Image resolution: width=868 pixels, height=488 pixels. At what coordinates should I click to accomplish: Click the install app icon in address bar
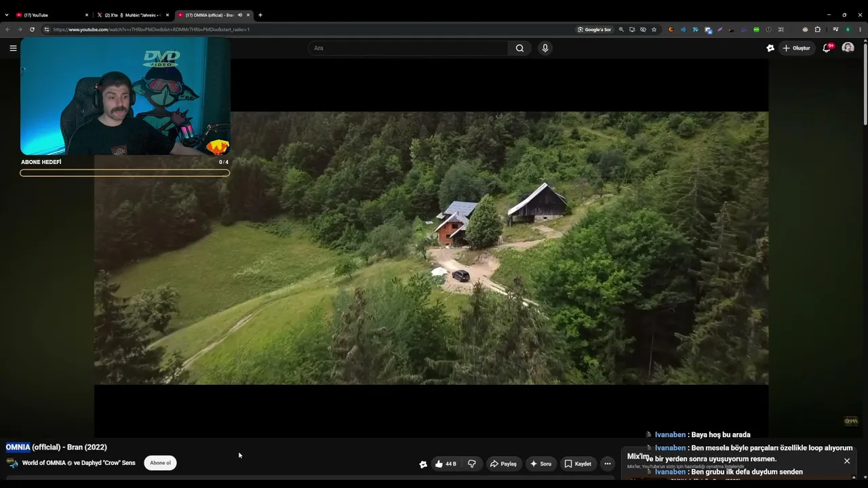click(x=632, y=29)
